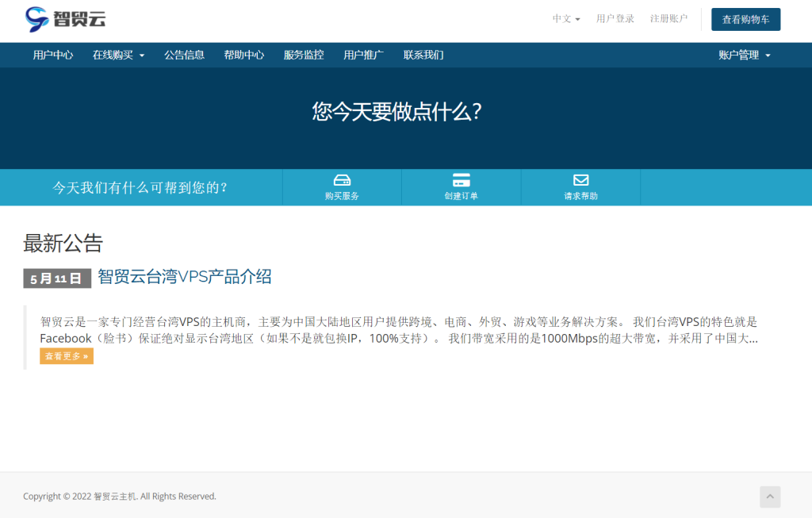Screen dimensions: 812x518
Task: Expand the 在线购买 dropdown menu
Action: tap(119, 55)
